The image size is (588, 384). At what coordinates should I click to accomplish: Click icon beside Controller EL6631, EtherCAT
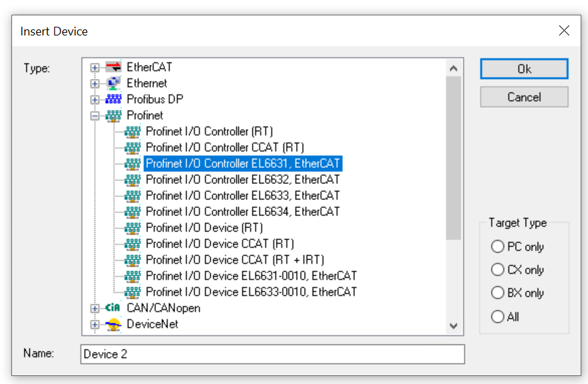(133, 164)
